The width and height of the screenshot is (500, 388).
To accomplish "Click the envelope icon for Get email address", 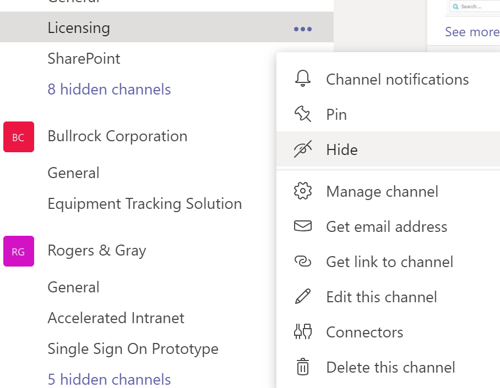I will tap(303, 226).
